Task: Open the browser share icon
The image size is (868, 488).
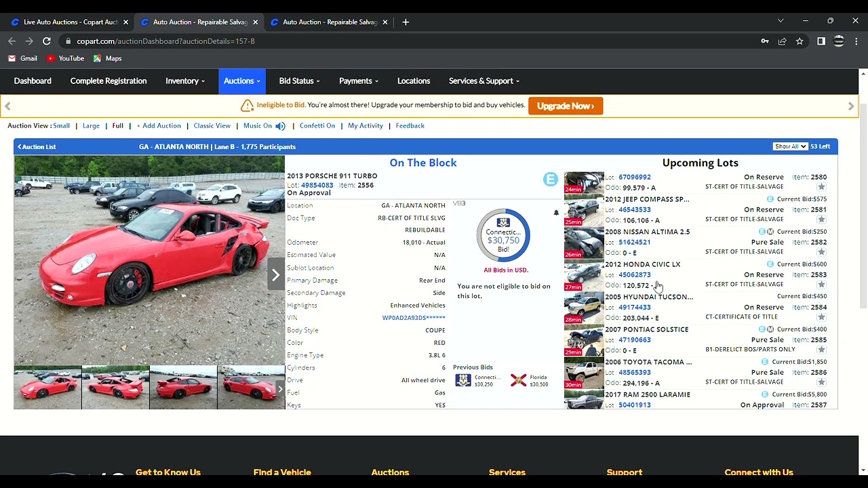Action: pyautogui.click(x=782, y=41)
